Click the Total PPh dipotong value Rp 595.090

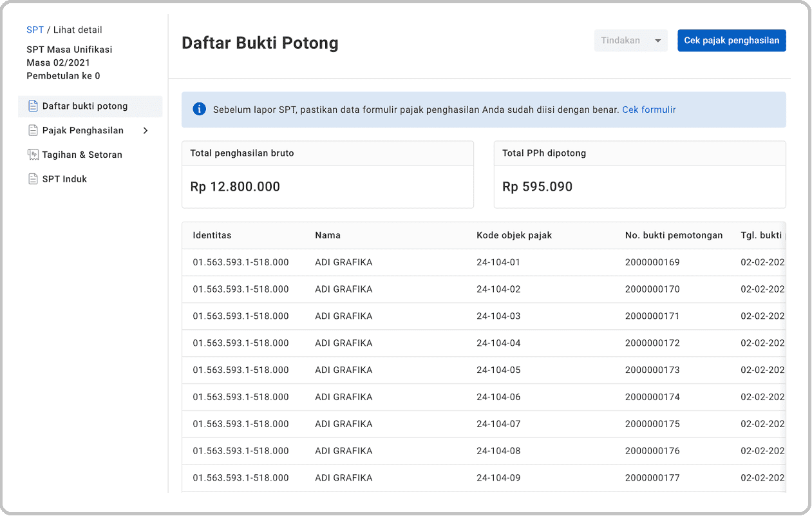[537, 187]
